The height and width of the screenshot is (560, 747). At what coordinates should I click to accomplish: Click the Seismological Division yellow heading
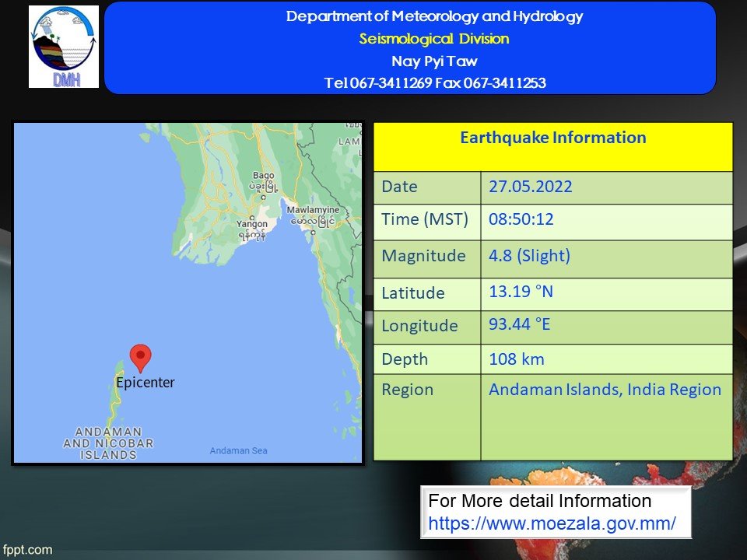[x=434, y=39]
